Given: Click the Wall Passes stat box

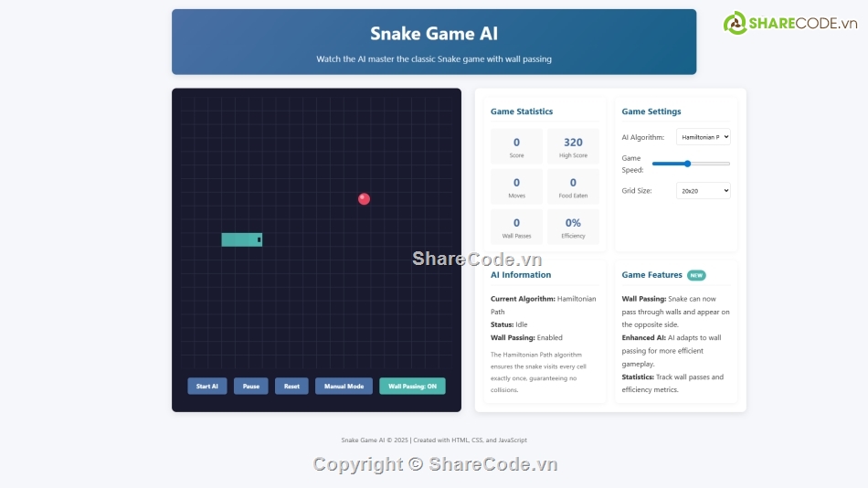Looking at the screenshot, I should click(x=516, y=227).
